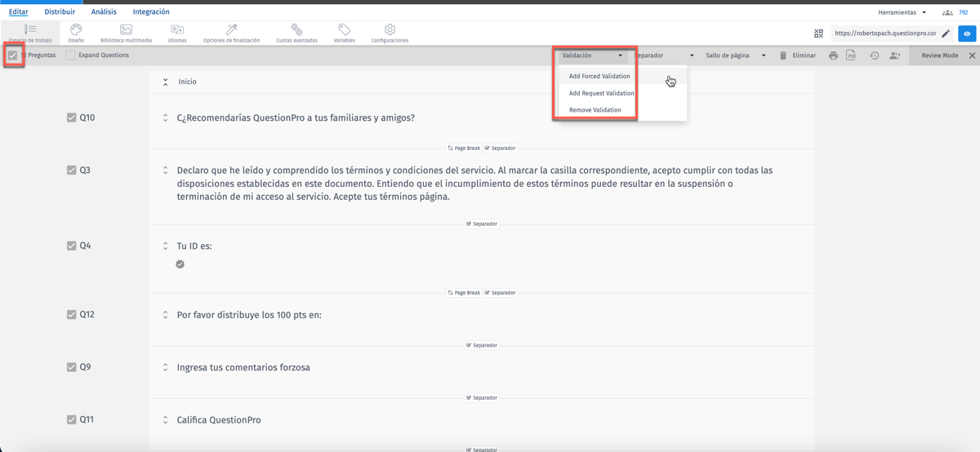
Task: Uncheck the Q11 question checkbox
Action: (x=72, y=419)
